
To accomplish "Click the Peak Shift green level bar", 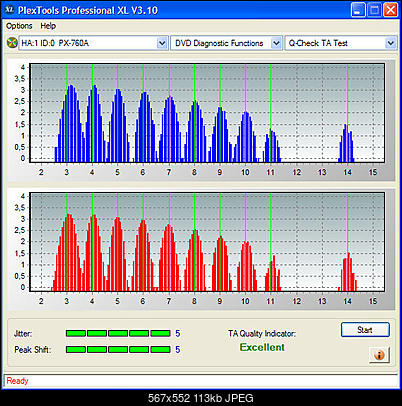I will coord(118,349).
